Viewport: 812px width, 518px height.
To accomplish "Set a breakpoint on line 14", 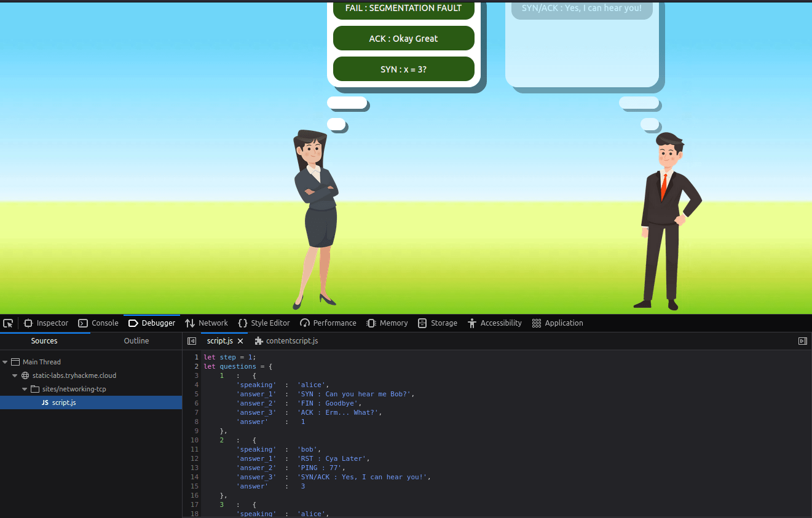I will pyautogui.click(x=194, y=477).
